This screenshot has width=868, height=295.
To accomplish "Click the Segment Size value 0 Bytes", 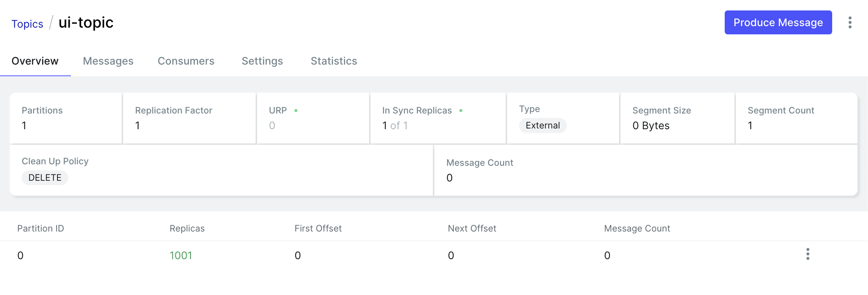I will pyautogui.click(x=651, y=126).
